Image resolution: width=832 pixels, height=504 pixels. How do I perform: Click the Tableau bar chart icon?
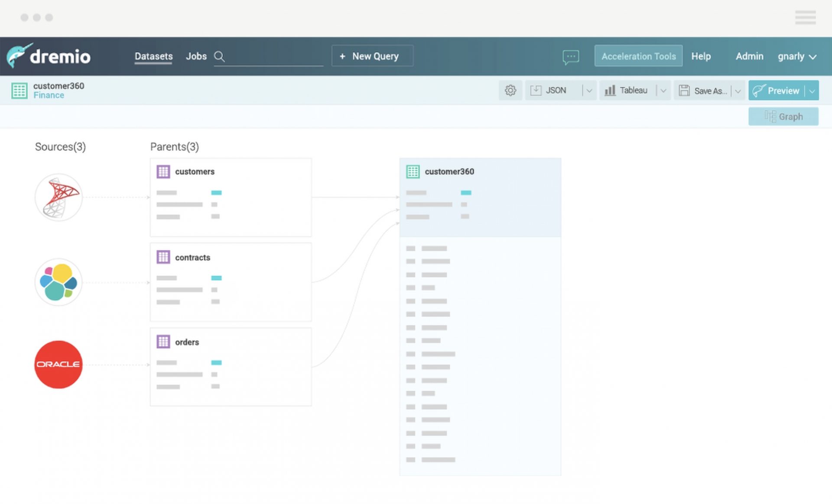tap(610, 90)
